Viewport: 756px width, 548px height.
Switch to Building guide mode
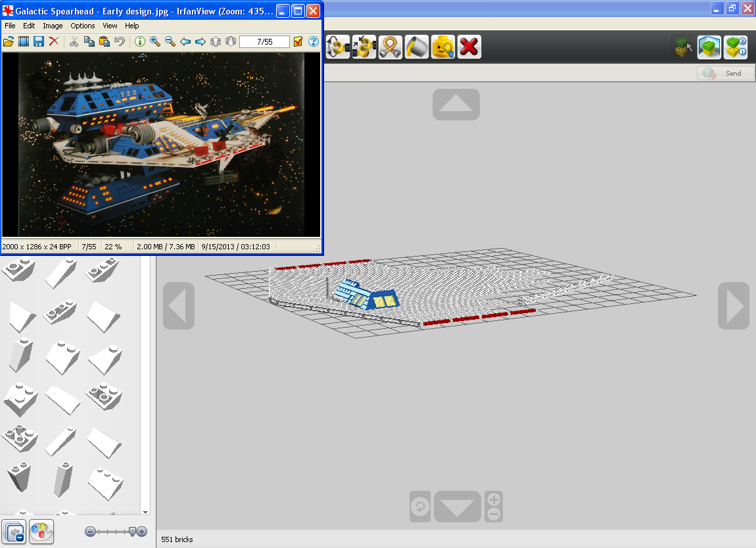736,47
